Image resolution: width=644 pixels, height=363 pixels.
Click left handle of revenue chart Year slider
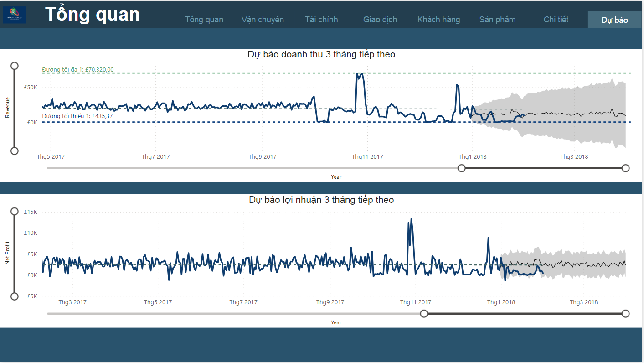(462, 168)
